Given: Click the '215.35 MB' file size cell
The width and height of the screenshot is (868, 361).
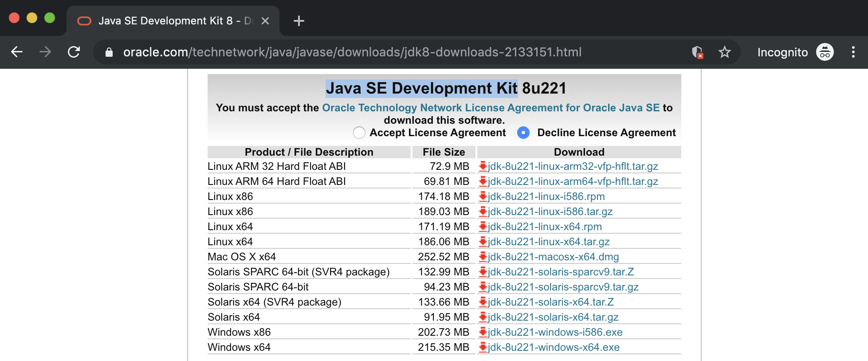Looking at the screenshot, I should pyautogui.click(x=444, y=347).
